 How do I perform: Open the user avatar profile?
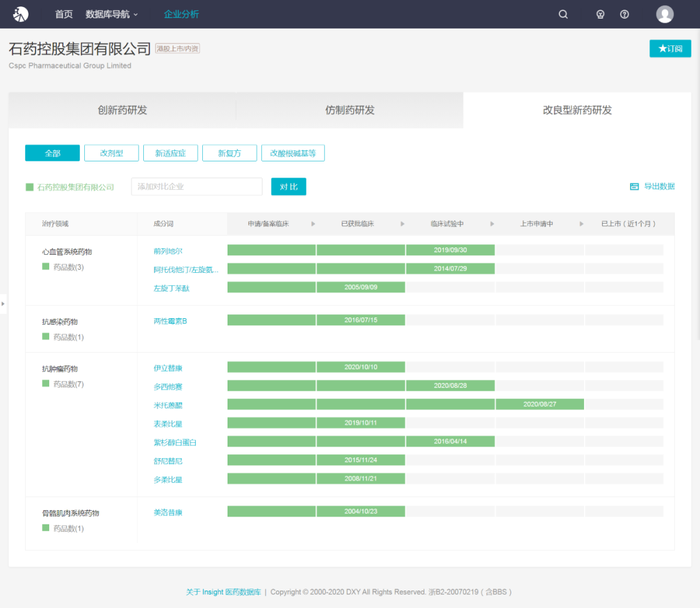[665, 14]
